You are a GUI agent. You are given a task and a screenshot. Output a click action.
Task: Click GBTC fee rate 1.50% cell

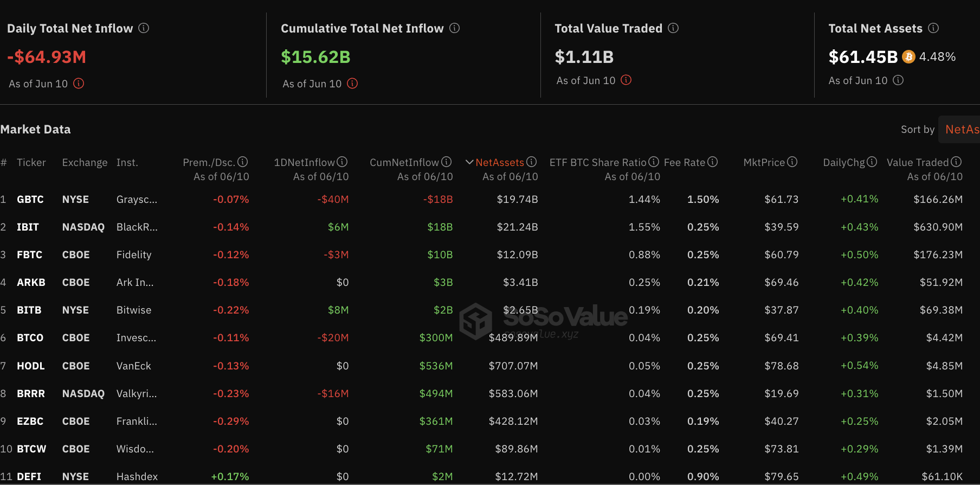703,199
